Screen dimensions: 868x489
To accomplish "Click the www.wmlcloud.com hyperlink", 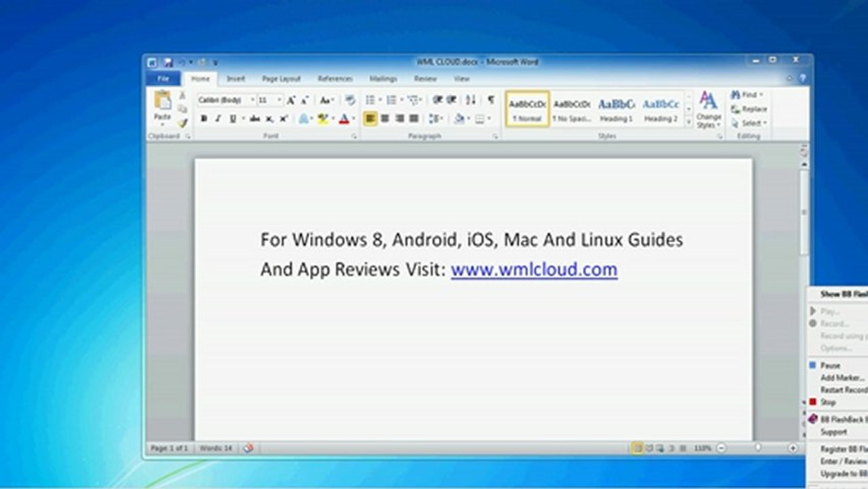I will coord(534,270).
